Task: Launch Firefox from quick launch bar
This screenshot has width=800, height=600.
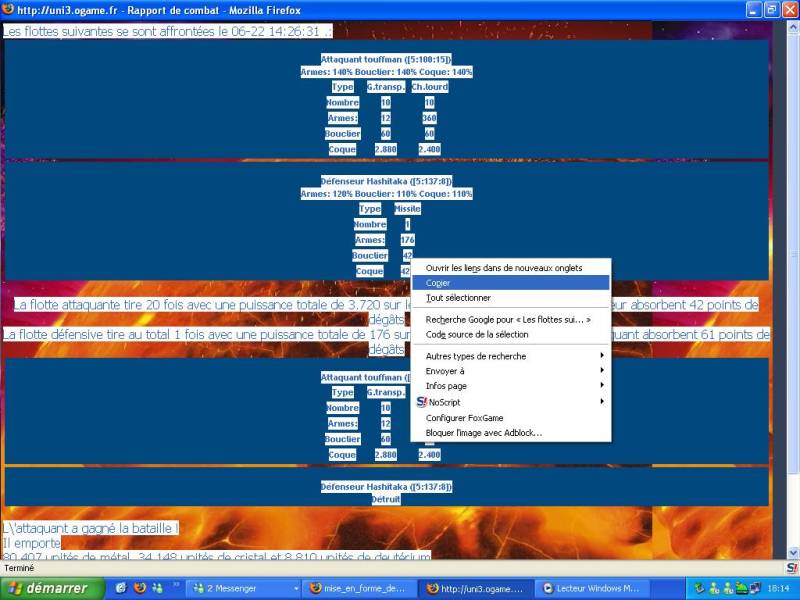Action: pyautogui.click(x=139, y=588)
